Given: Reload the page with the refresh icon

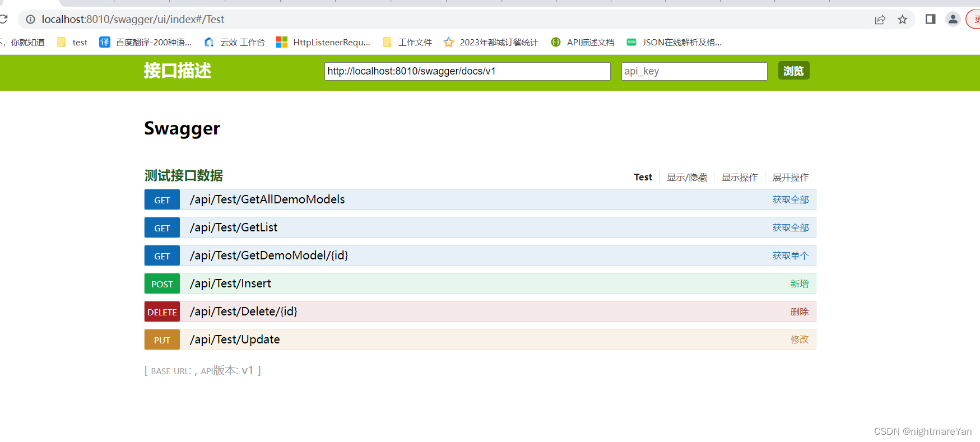Looking at the screenshot, I should [3, 19].
